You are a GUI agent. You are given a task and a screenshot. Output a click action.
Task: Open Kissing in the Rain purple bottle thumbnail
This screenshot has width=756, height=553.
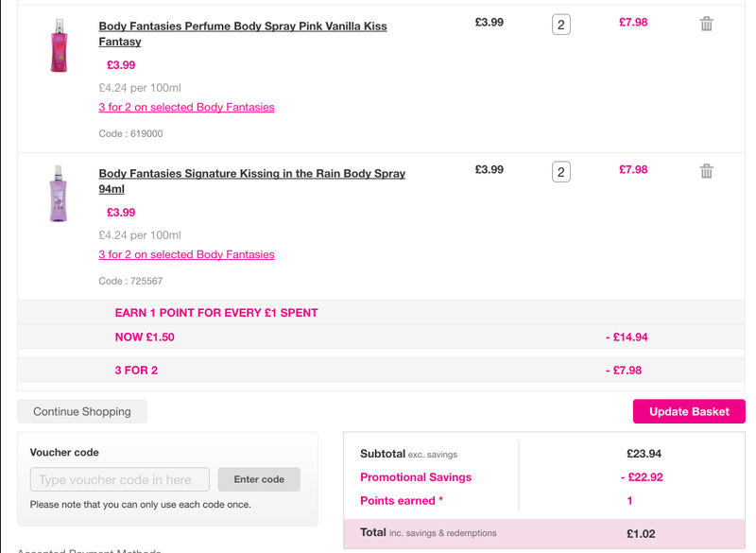tap(59, 194)
